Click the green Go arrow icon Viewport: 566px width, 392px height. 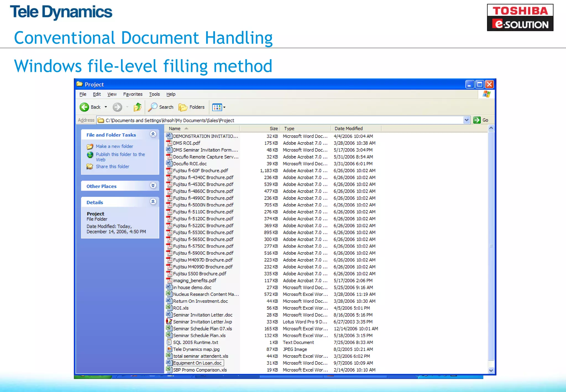pyautogui.click(x=477, y=120)
